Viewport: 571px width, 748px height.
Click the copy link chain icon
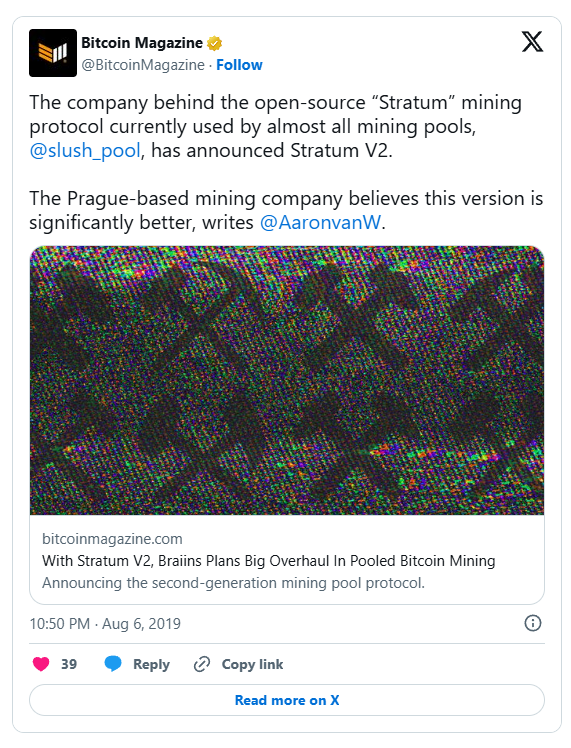pos(202,664)
